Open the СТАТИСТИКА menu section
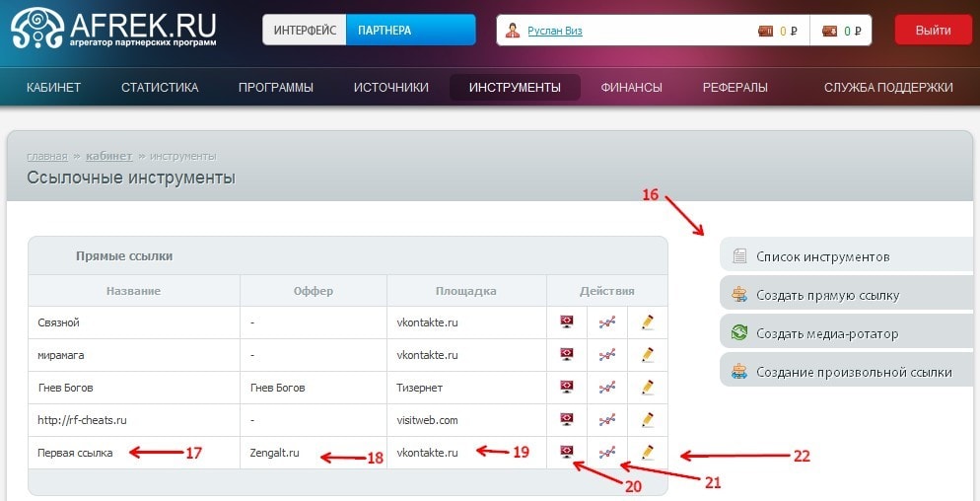The height and width of the screenshot is (501, 980). (x=160, y=88)
